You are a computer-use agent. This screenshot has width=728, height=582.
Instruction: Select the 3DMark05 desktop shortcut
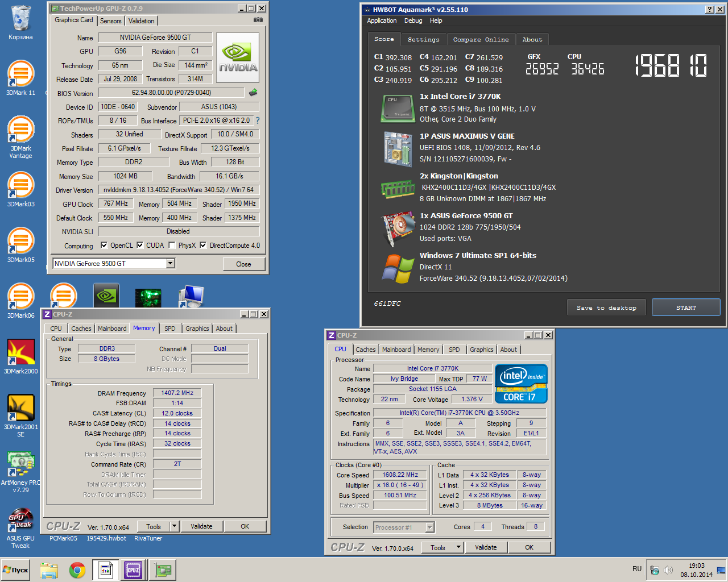point(20,245)
